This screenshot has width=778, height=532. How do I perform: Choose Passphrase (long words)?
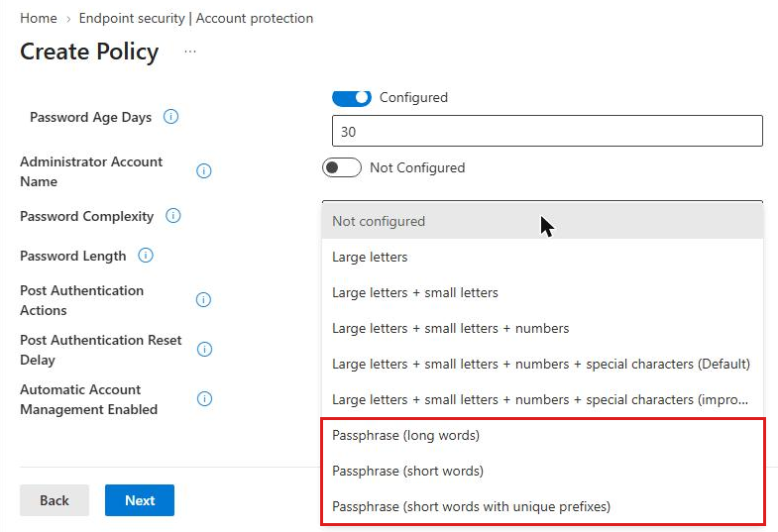542,435
